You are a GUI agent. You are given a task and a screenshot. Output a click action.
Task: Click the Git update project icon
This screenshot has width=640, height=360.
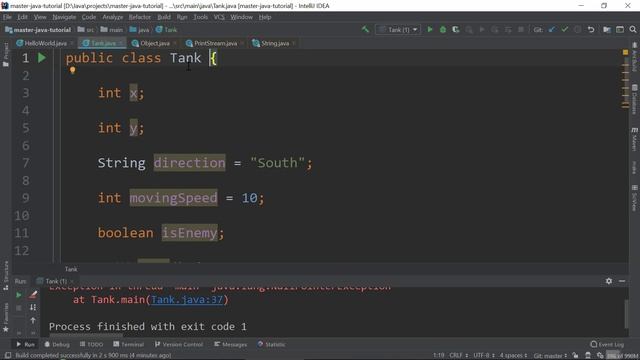(552, 29)
